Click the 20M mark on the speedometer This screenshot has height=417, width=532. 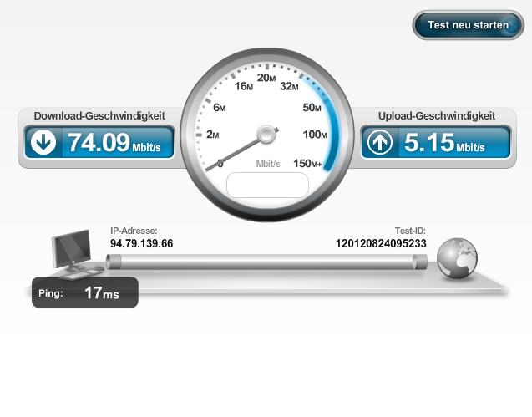(x=266, y=78)
